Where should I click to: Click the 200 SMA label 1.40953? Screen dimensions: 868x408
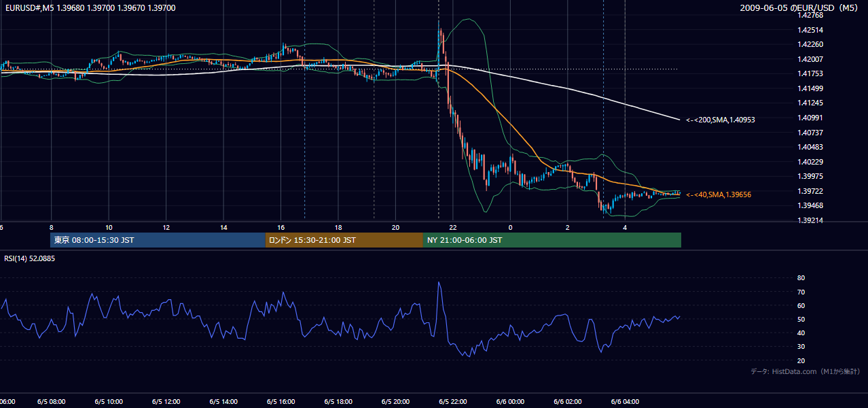[x=721, y=120]
